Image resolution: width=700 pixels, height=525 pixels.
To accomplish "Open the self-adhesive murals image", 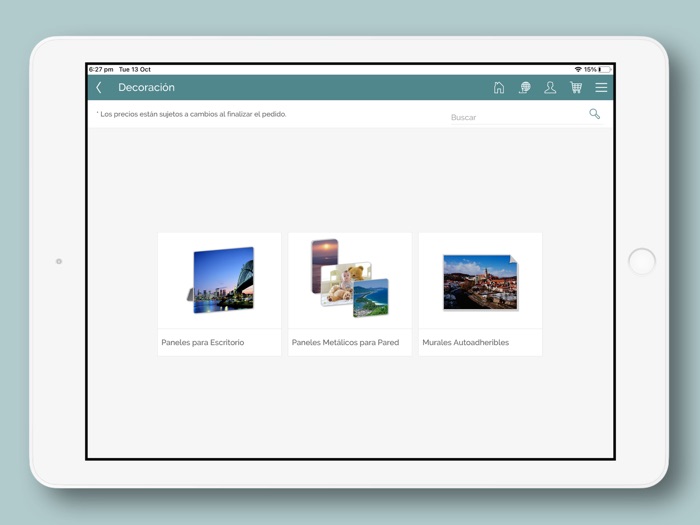I will (x=480, y=281).
